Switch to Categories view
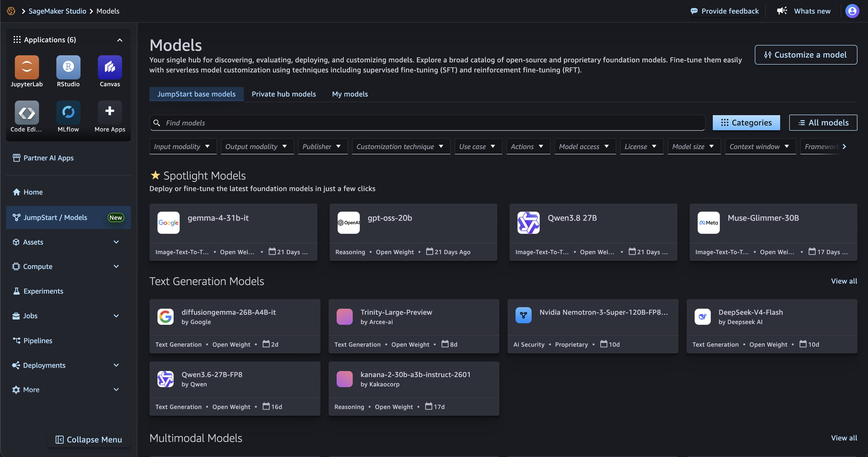The height and width of the screenshot is (457, 868). (746, 123)
